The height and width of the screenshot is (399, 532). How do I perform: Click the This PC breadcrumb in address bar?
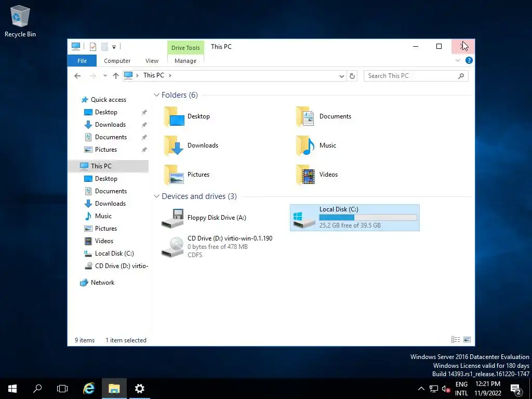(153, 75)
